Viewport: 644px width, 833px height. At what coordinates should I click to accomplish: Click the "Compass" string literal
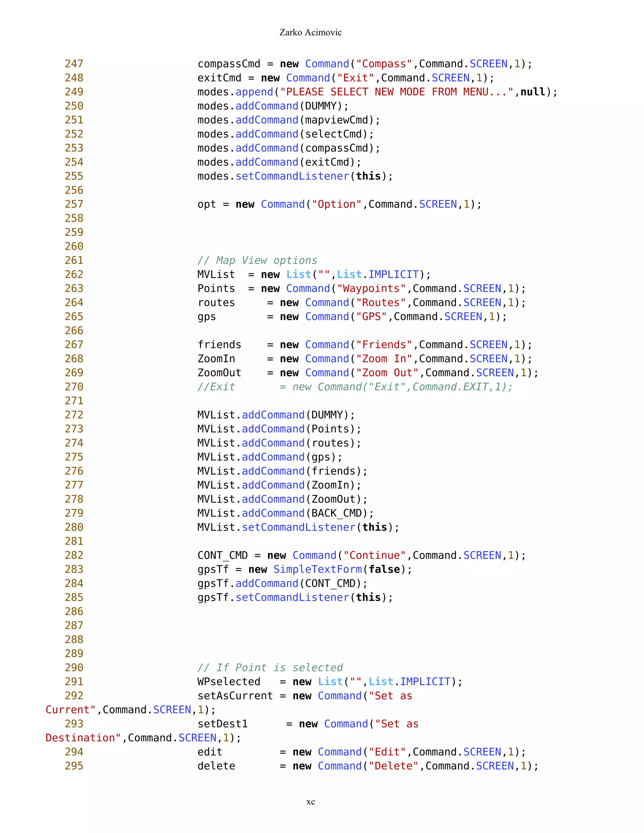384,64
